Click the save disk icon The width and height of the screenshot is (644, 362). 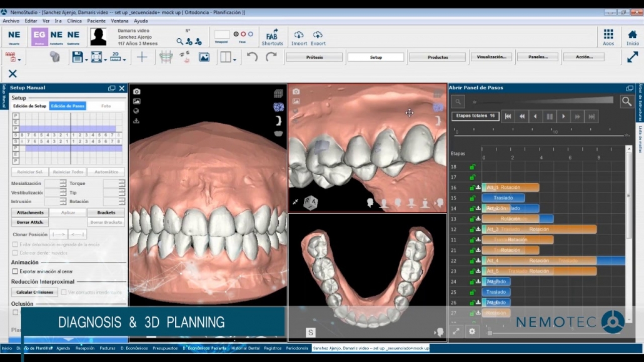click(77, 57)
